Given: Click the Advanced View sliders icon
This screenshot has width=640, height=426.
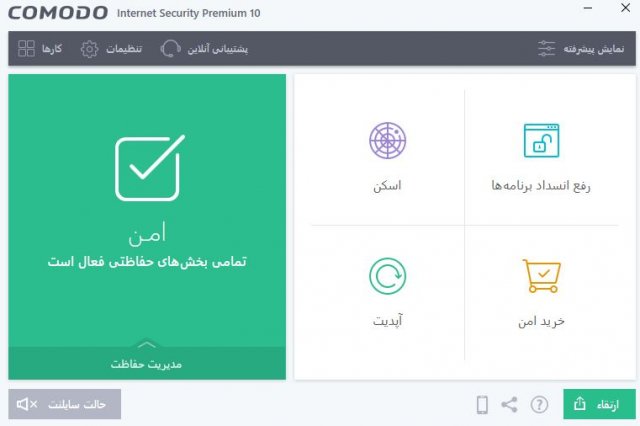Looking at the screenshot, I should coord(546,49).
